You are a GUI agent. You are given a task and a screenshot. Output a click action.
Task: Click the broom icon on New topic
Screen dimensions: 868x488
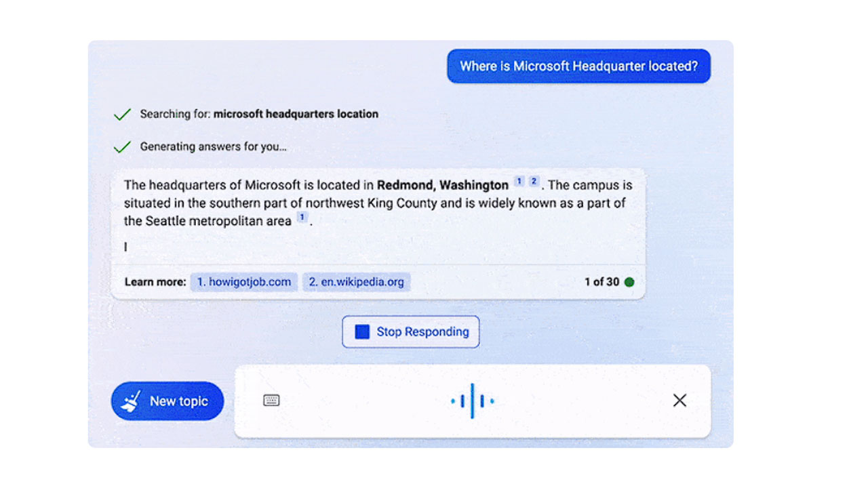[131, 401]
